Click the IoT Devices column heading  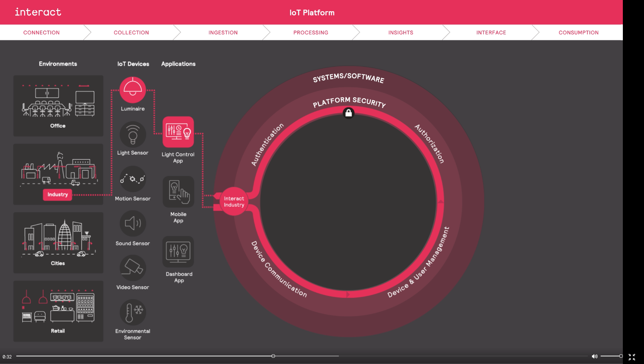click(x=133, y=64)
